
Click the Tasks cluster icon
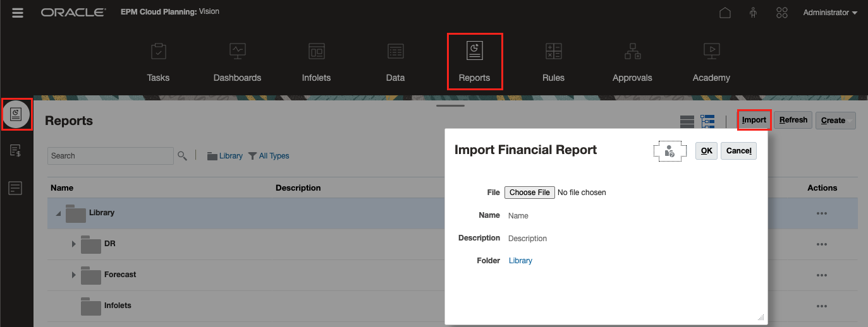click(158, 52)
